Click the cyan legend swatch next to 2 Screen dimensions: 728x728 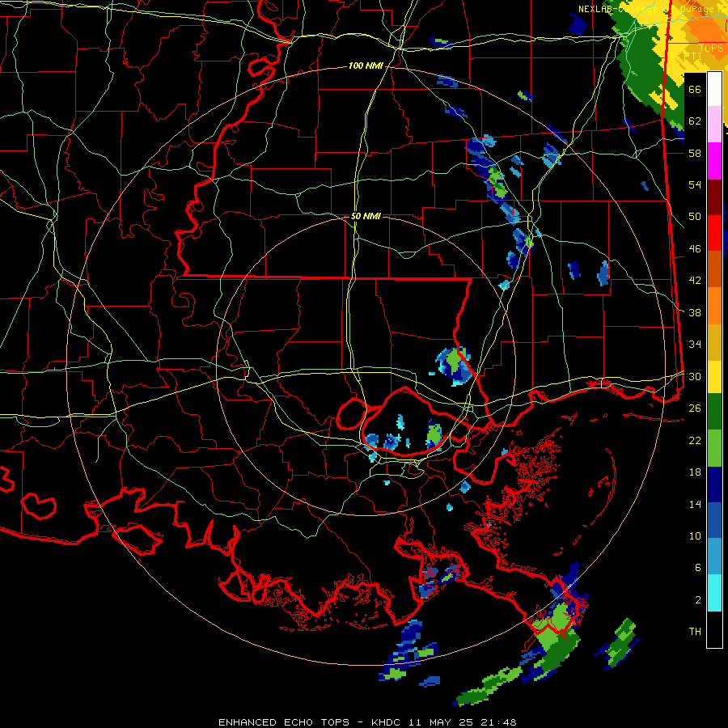point(714,593)
